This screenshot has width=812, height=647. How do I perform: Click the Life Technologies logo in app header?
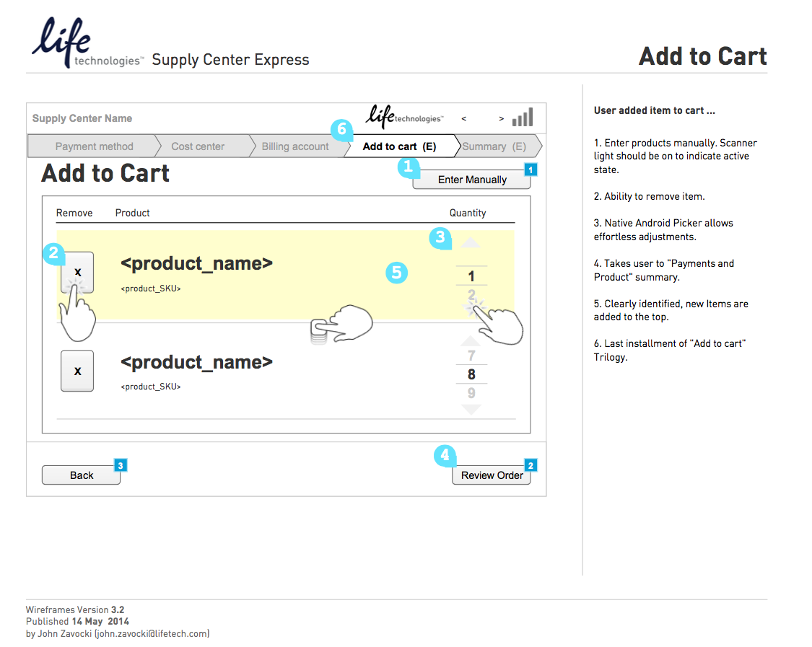pyautogui.click(x=405, y=117)
